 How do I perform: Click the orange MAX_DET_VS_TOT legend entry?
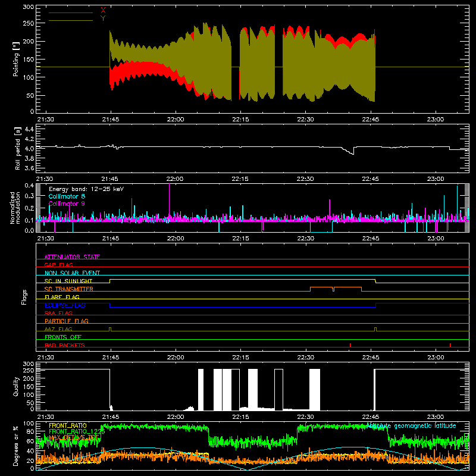pos(74,437)
